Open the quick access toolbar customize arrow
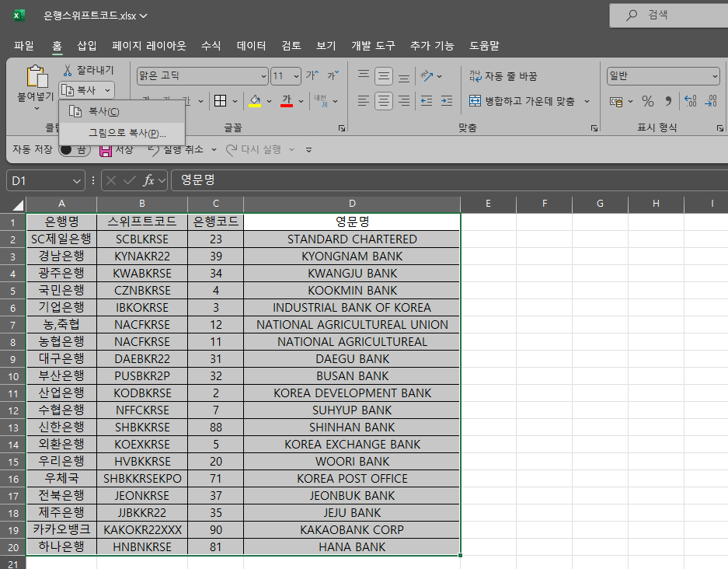Screen dimensions: 728x569 click(308, 149)
